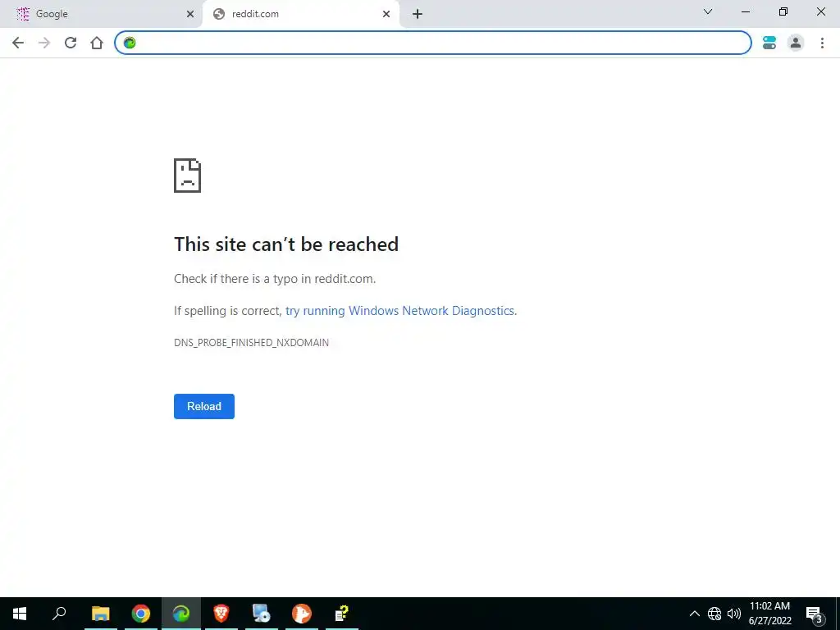This screenshot has height=630, width=840.
Task: Go back to the previous page
Action: pyautogui.click(x=18, y=43)
